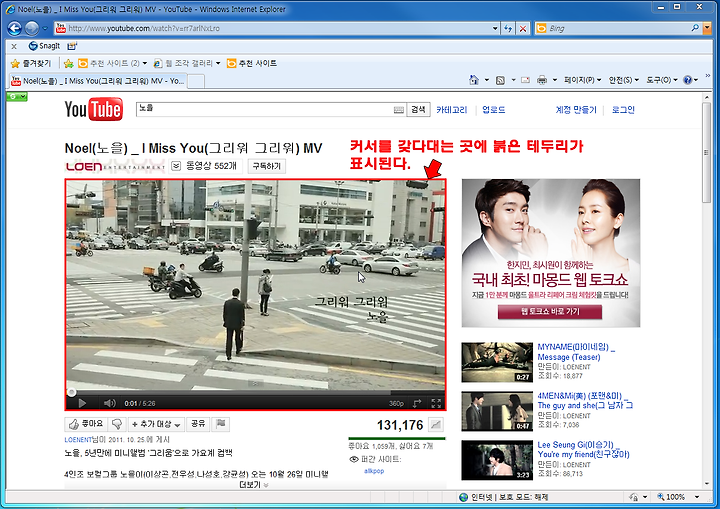Click the browser Back arrow button

click(x=15, y=28)
